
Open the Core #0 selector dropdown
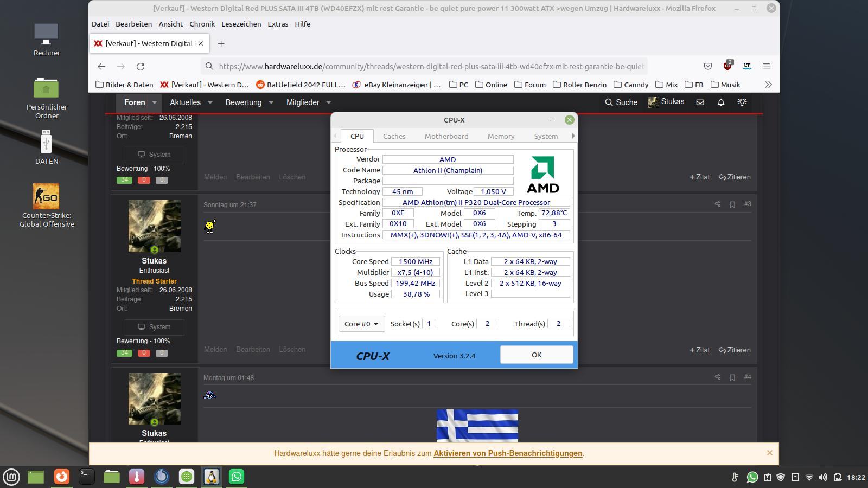coord(361,324)
